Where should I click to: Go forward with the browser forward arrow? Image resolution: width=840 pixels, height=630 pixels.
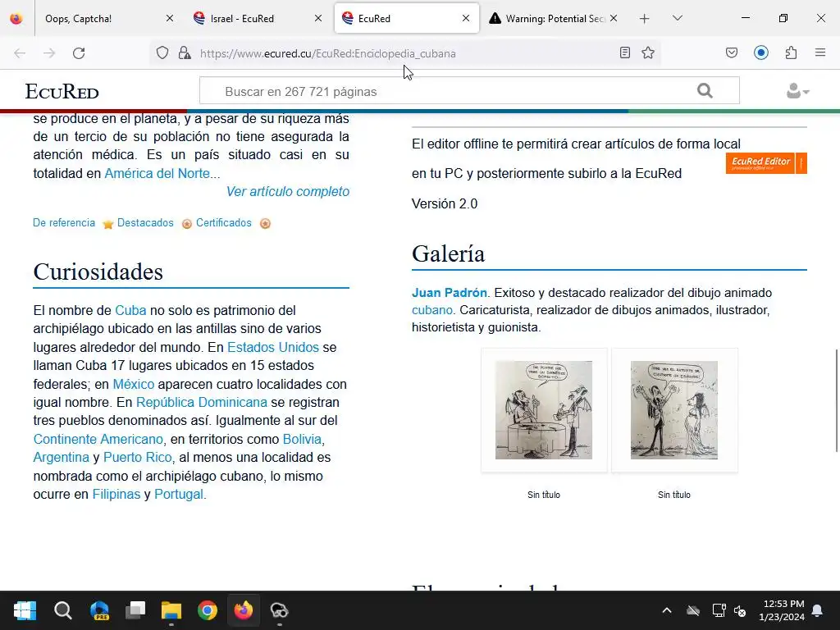click(49, 53)
